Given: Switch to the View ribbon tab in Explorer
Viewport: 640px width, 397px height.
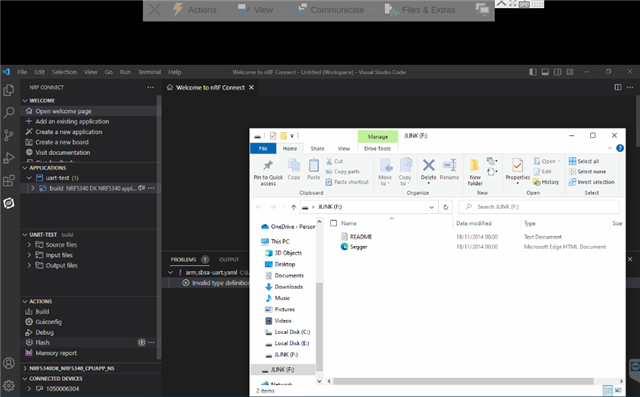Looking at the screenshot, I should coord(344,149).
